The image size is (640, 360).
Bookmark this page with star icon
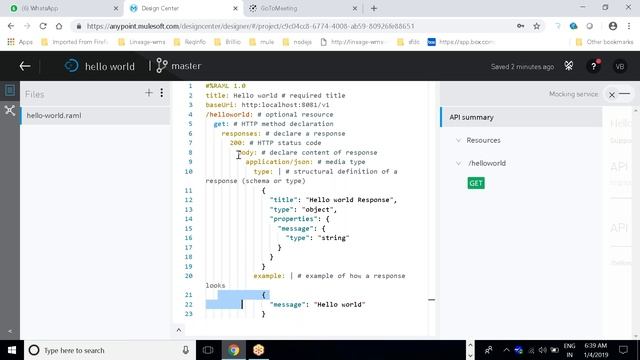(x=537, y=26)
